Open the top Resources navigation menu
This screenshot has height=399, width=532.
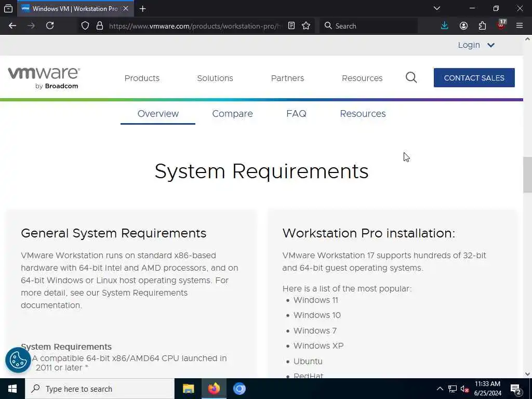coord(362,78)
